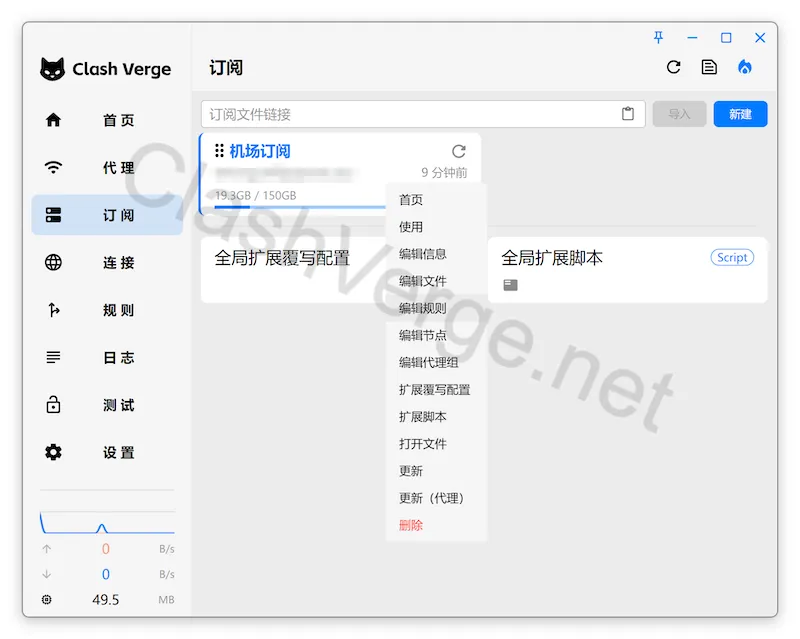Choose 使用 in the context menu

(436, 227)
